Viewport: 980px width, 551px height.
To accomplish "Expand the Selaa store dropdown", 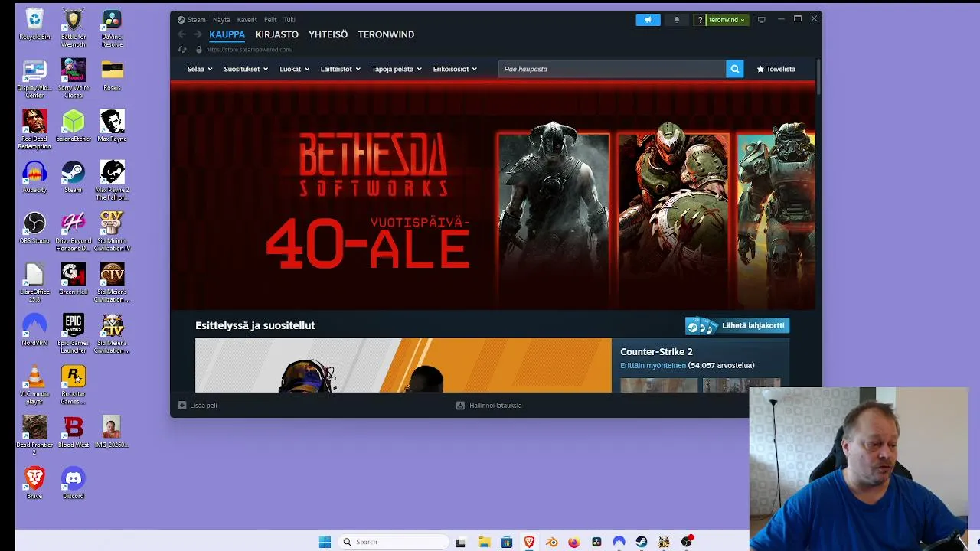I will tap(200, 69).
